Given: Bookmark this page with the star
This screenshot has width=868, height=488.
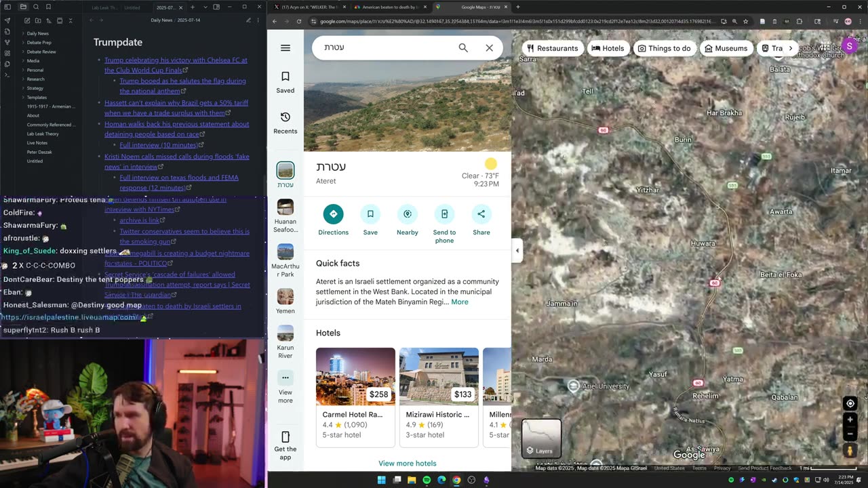Looking at the screenshot, I should (x=745, y=21).
